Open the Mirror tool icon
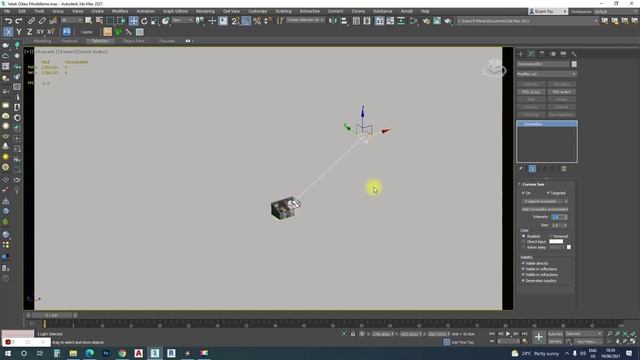The width and height of the screenshot is (640, 360). (333, 21)
